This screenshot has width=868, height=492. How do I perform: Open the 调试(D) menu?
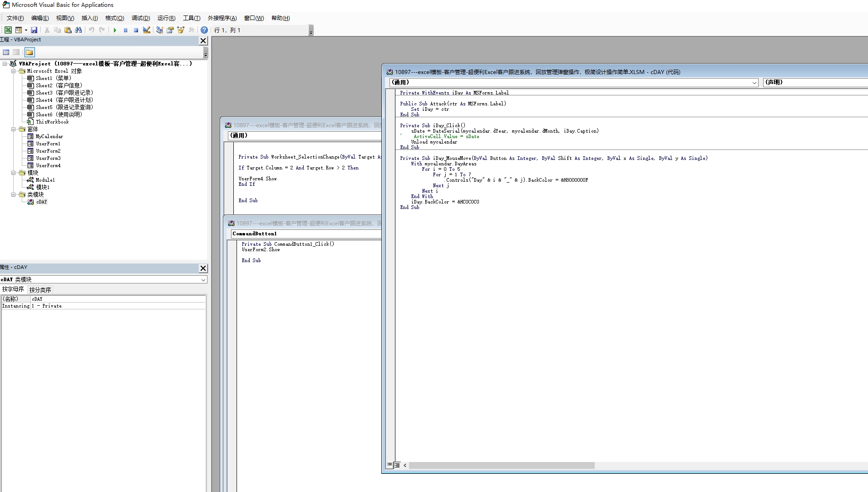point(141,18)
